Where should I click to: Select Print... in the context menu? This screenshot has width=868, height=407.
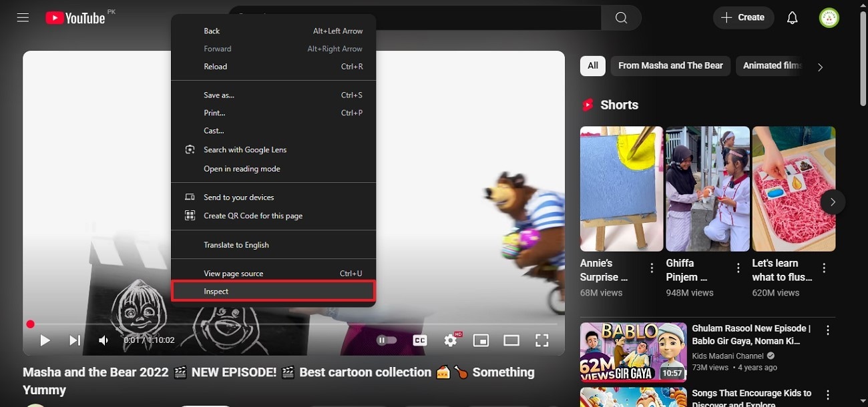273,113
